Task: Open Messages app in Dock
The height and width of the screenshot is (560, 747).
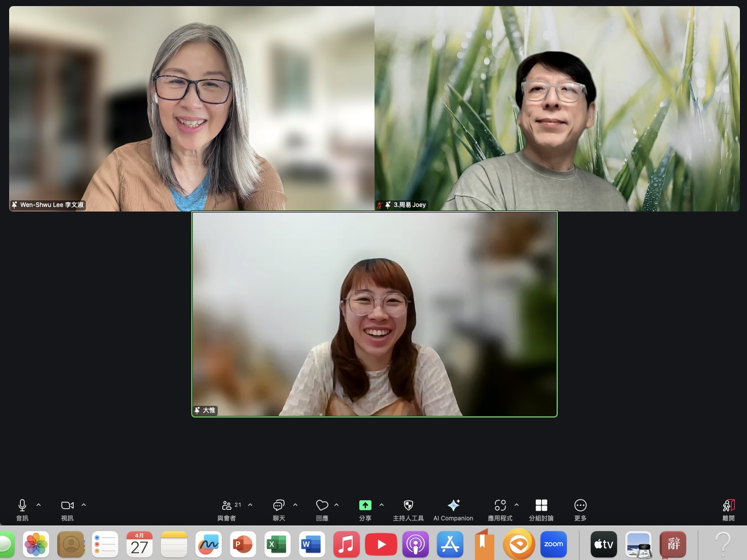Action: click(6, 545)
